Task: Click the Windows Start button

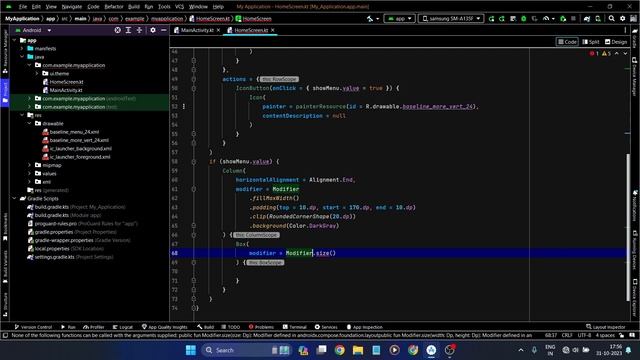Action: click(x=191, y=350)
